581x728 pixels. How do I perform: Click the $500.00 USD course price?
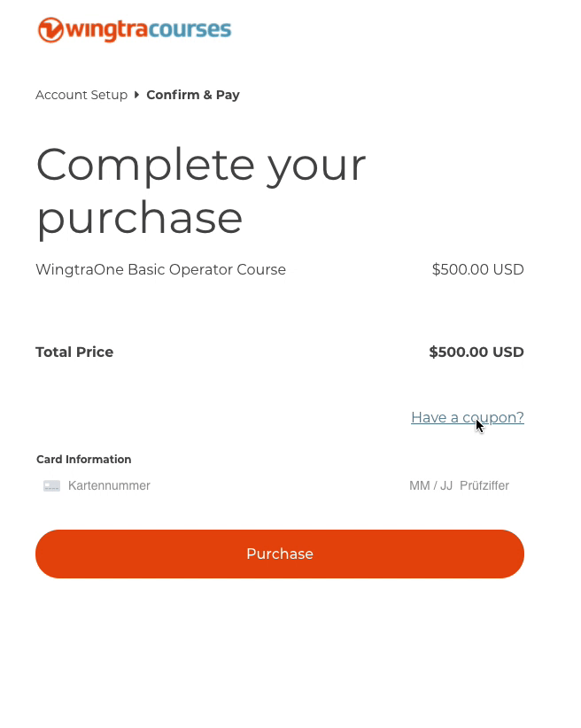[477, 269]
